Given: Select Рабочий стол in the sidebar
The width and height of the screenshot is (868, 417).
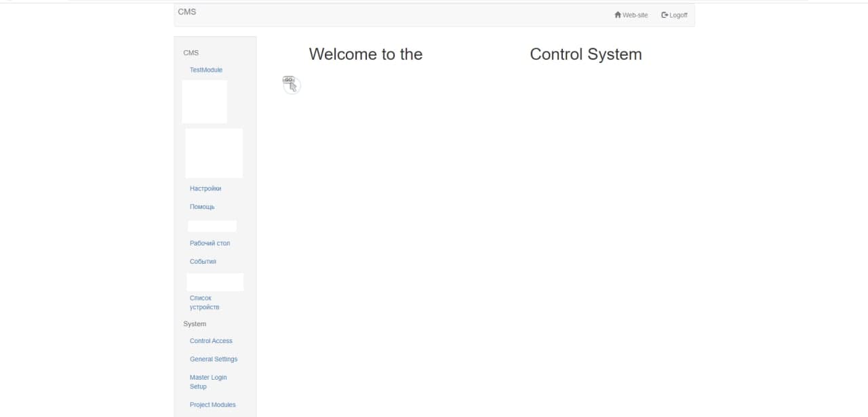Looking at the screenshot, I should coord(210,243).
